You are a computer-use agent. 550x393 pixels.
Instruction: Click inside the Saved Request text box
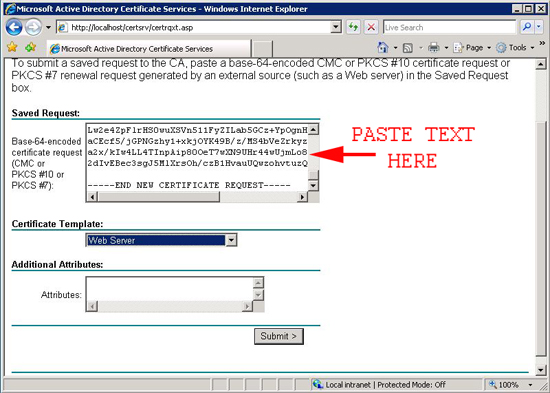(x=197, y=157)
